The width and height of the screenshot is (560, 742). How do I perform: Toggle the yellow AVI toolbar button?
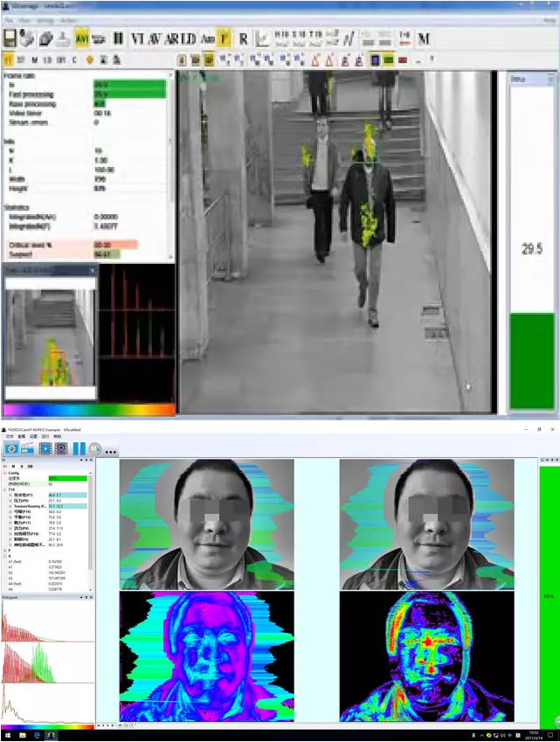pyautogui.click(x=82, y=38)
